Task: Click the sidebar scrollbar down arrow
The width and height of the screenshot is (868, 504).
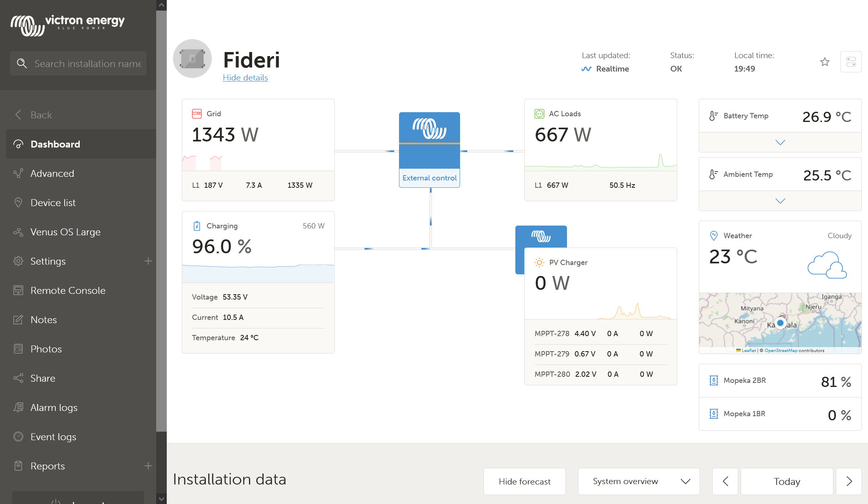Action: [x=161, y=498]
